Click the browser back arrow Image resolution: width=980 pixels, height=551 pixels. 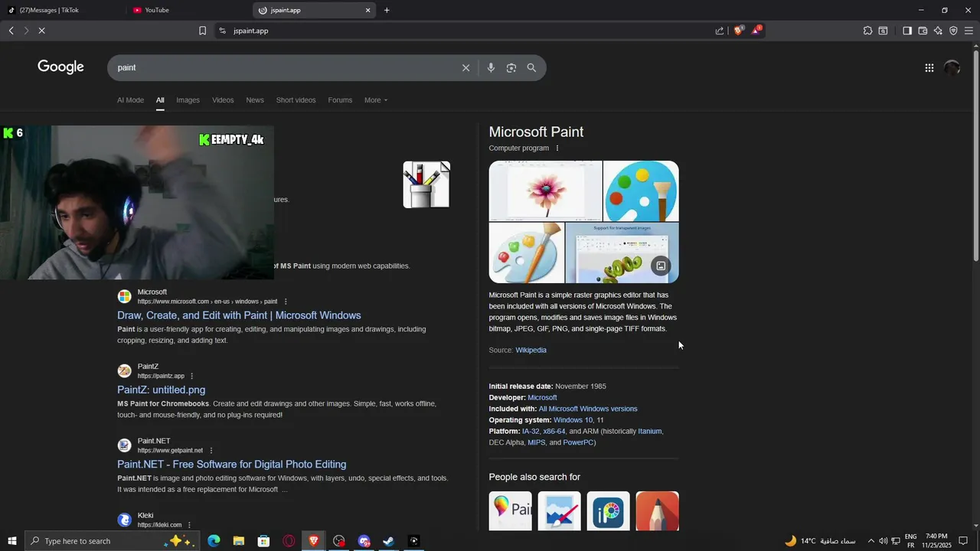click(11, 31)
